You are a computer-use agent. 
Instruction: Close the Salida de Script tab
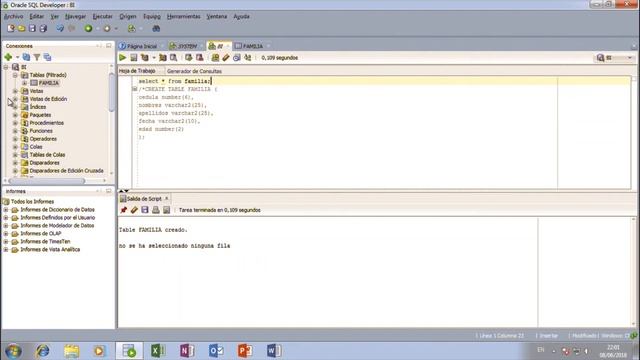point(167,198)
